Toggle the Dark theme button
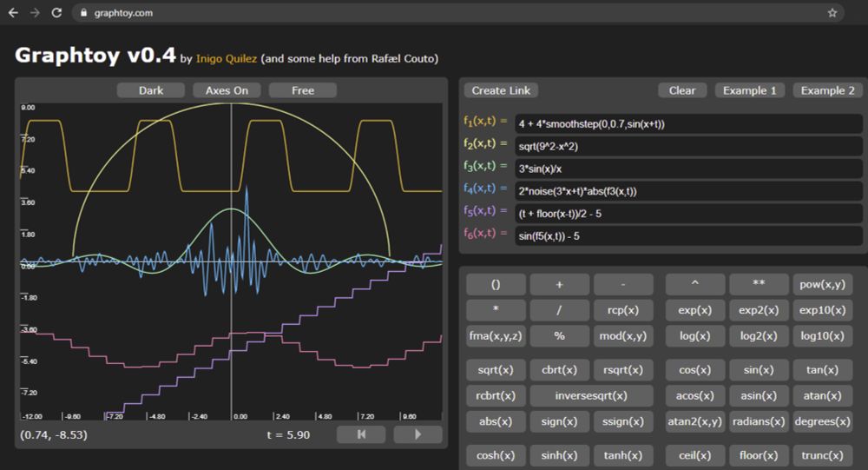The height and width of the screenshot is (470, 868). tap(150, 90)
